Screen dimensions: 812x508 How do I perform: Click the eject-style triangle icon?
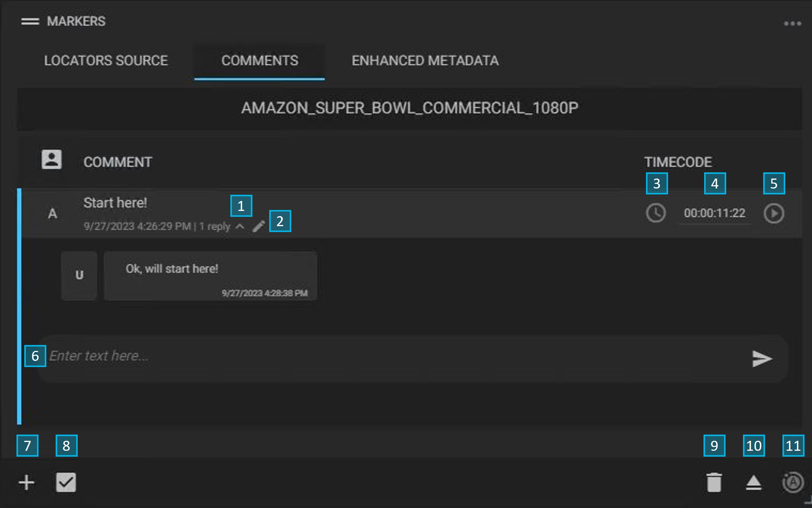click(754, 483)
